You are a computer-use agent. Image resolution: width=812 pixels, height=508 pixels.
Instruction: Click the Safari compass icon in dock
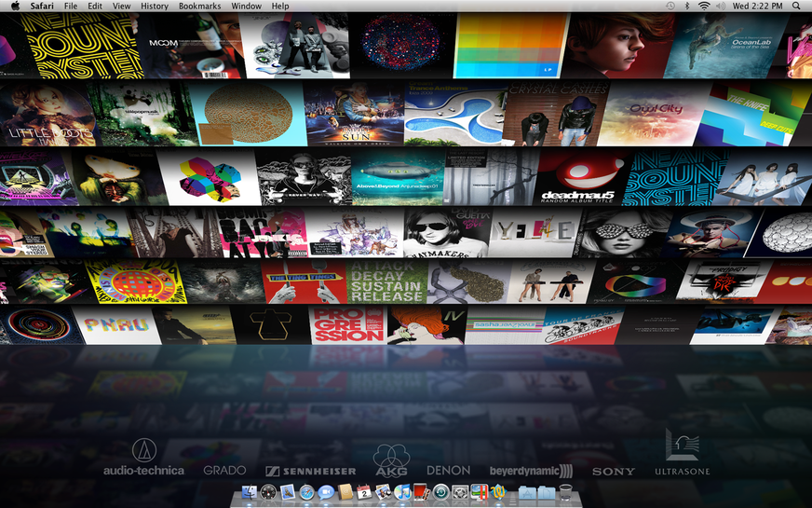[x=306, y=492]
